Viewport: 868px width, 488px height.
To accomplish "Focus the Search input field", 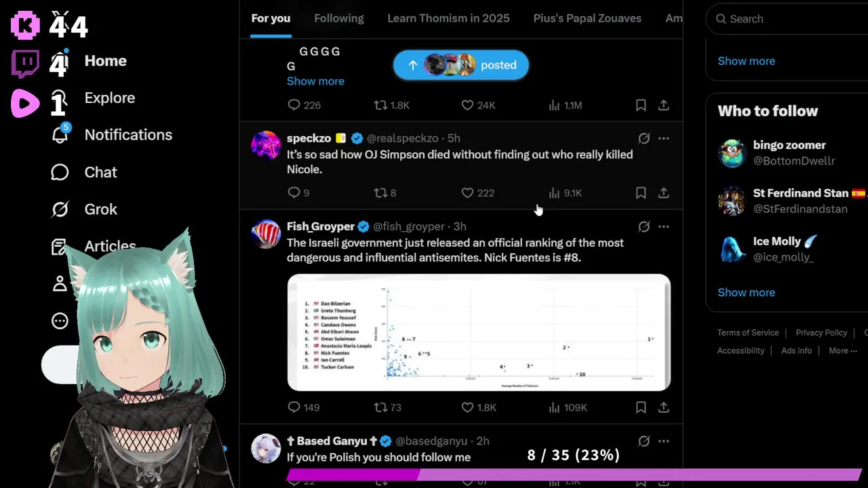I will pyautogui.click(x=790, y=19).
